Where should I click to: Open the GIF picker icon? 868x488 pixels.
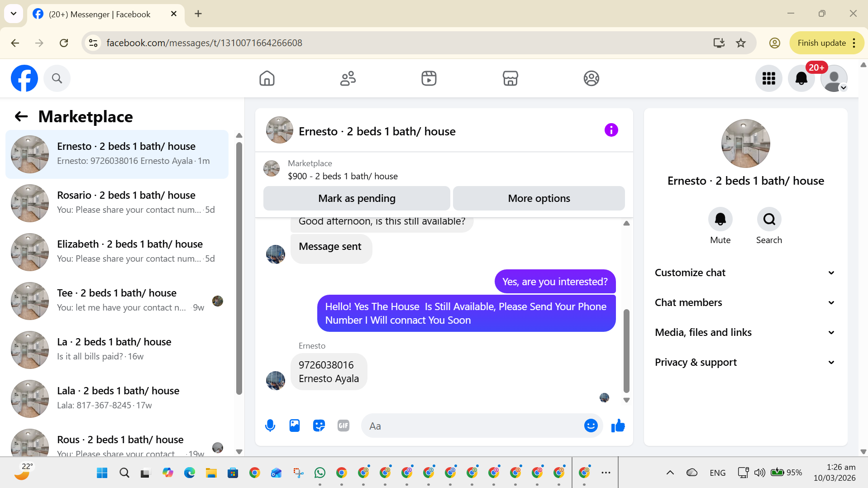pyautogui.click(x=343, y=426)
